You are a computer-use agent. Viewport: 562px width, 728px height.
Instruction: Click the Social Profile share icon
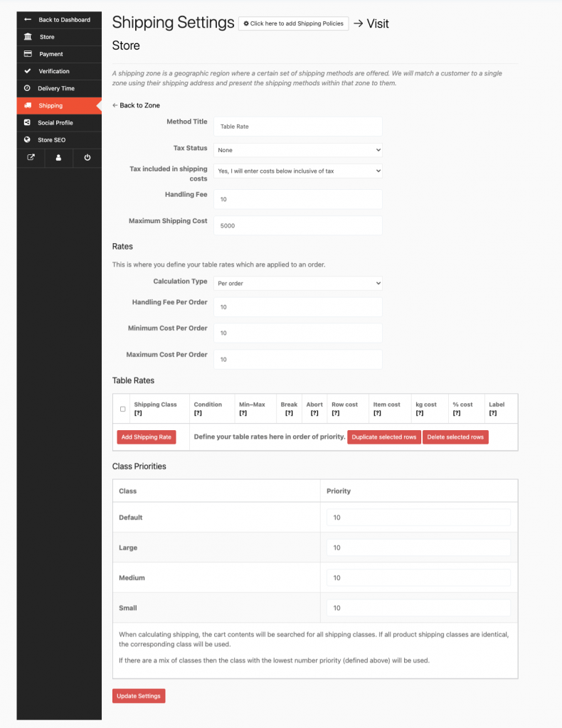(27, 122)
